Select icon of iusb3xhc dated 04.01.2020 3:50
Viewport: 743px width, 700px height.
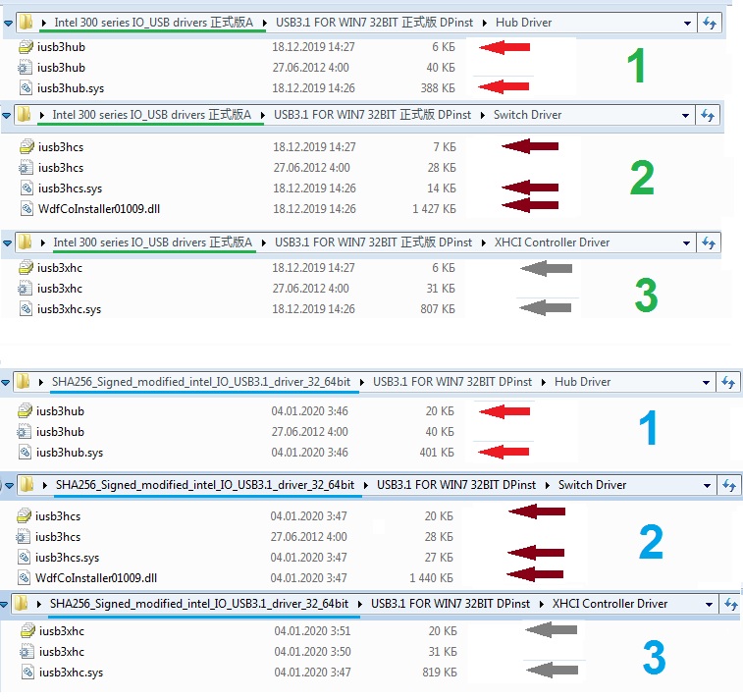click(27, 652)
